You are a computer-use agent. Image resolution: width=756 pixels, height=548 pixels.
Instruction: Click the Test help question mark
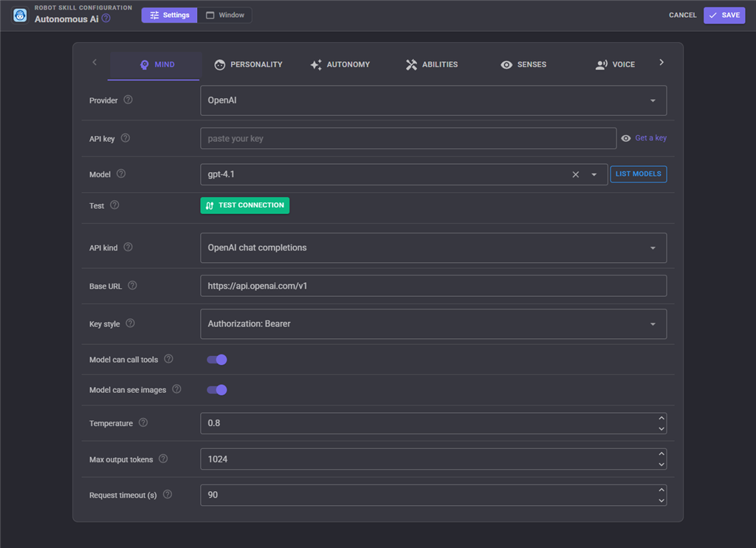(x=114, y=205)
